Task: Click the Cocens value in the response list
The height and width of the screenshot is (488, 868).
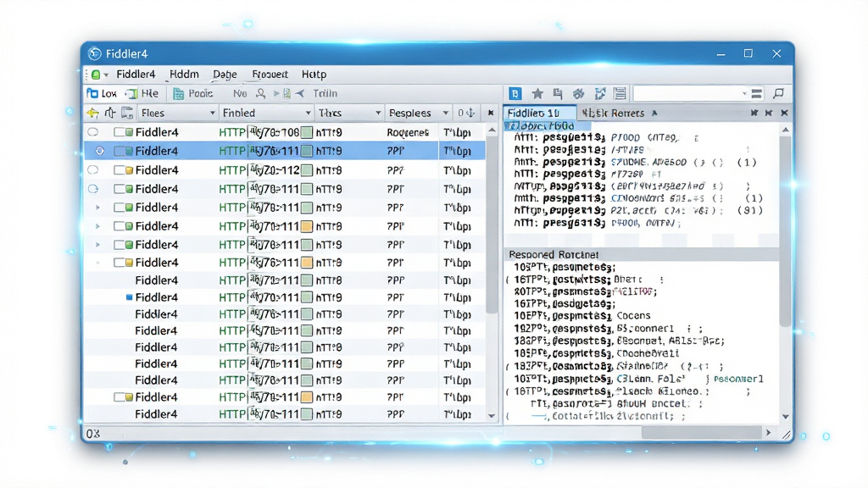Action: [633, 316]
